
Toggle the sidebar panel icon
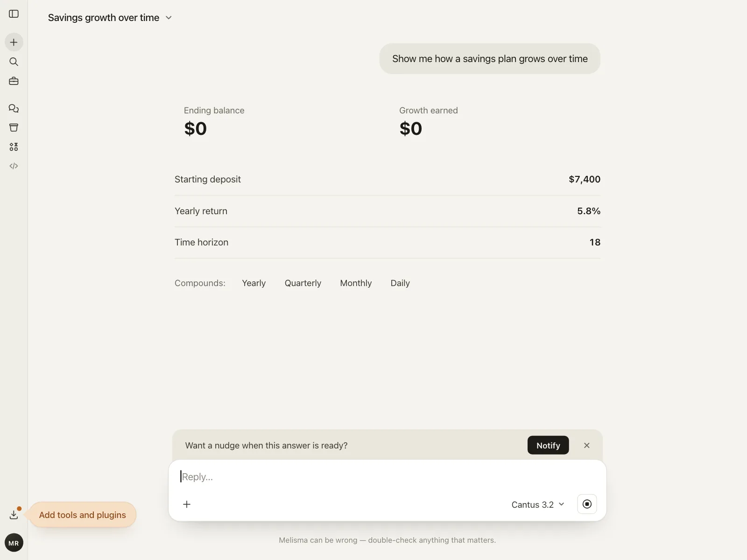pos(14,14)
